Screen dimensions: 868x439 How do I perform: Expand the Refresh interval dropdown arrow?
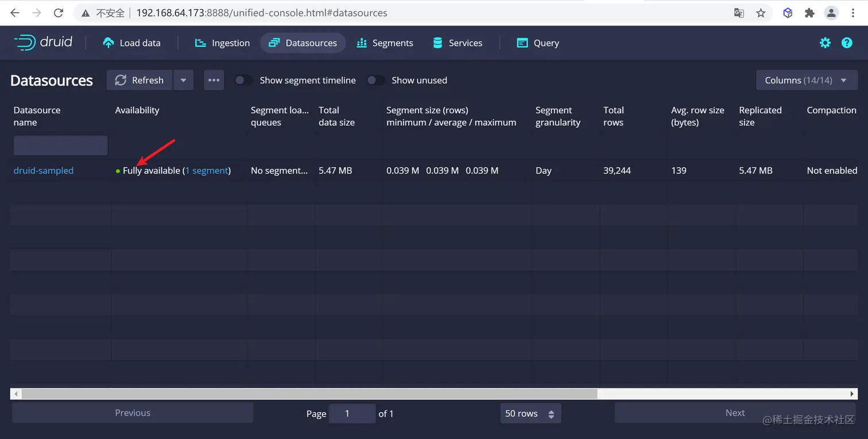183,80
